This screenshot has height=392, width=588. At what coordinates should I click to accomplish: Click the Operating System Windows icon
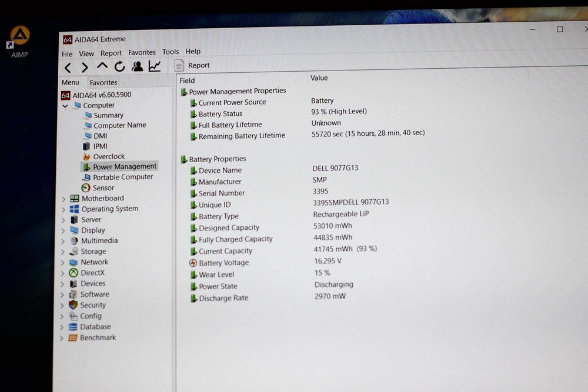pyautogui.click(x=74, y=209)
